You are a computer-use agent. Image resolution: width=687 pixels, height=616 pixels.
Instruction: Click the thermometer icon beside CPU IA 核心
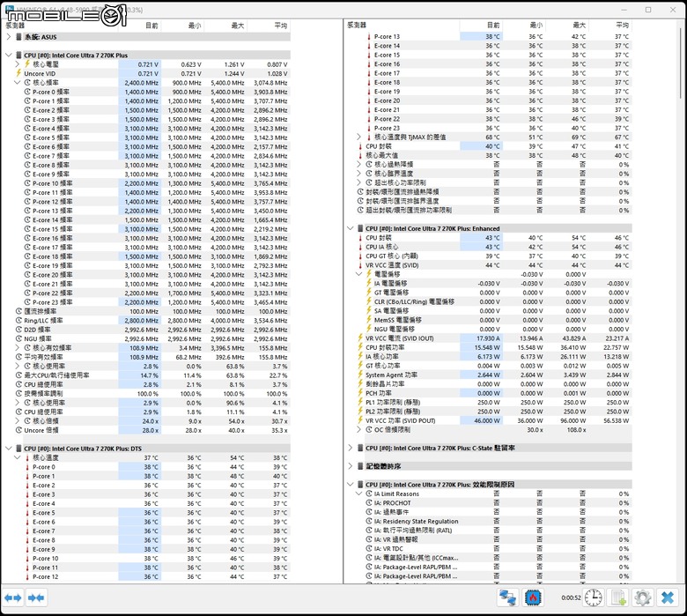click(360, 247)
